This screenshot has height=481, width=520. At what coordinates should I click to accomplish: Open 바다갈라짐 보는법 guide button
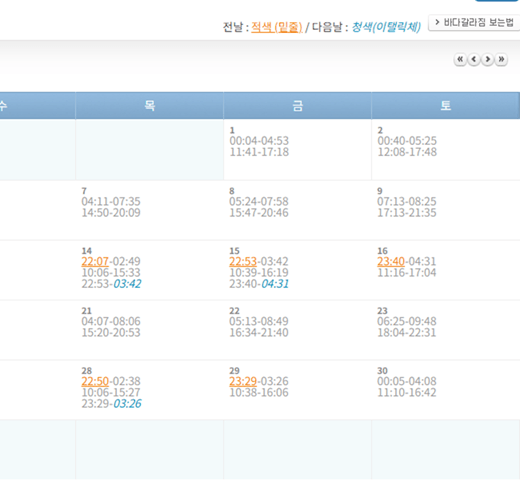coord(474,23)
